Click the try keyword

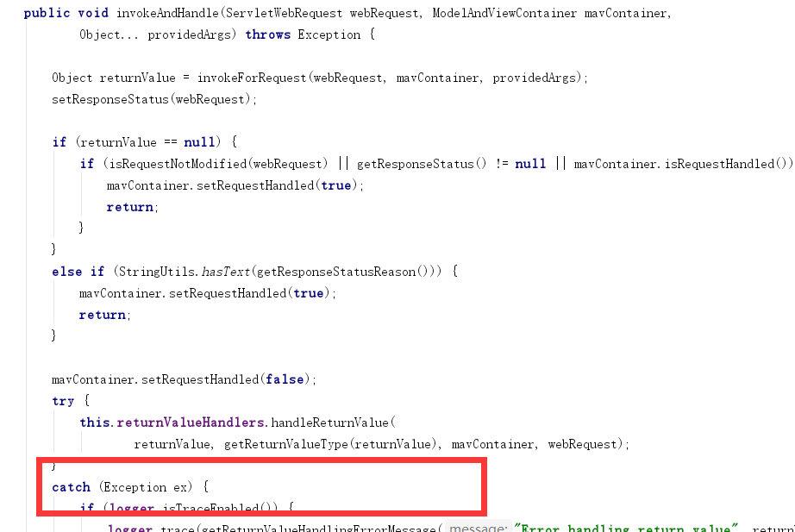[62, 400]
